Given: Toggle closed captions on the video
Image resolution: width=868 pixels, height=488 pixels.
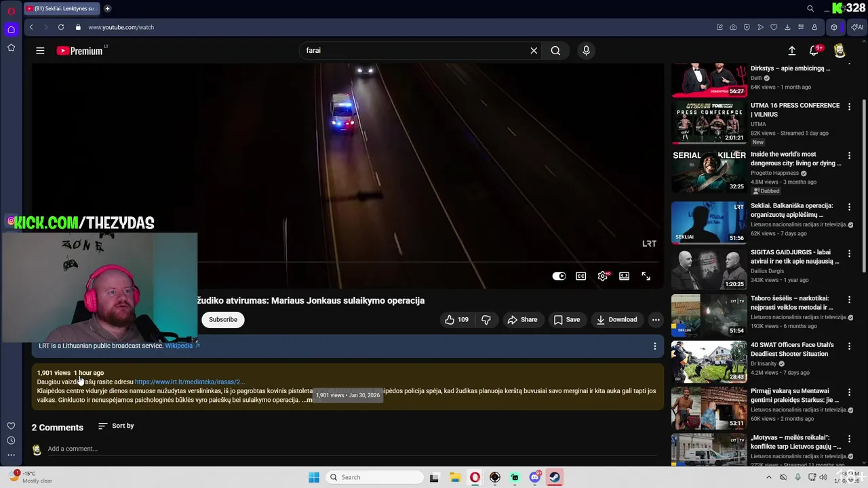Looking at the screenshot, I should (581, 277).
